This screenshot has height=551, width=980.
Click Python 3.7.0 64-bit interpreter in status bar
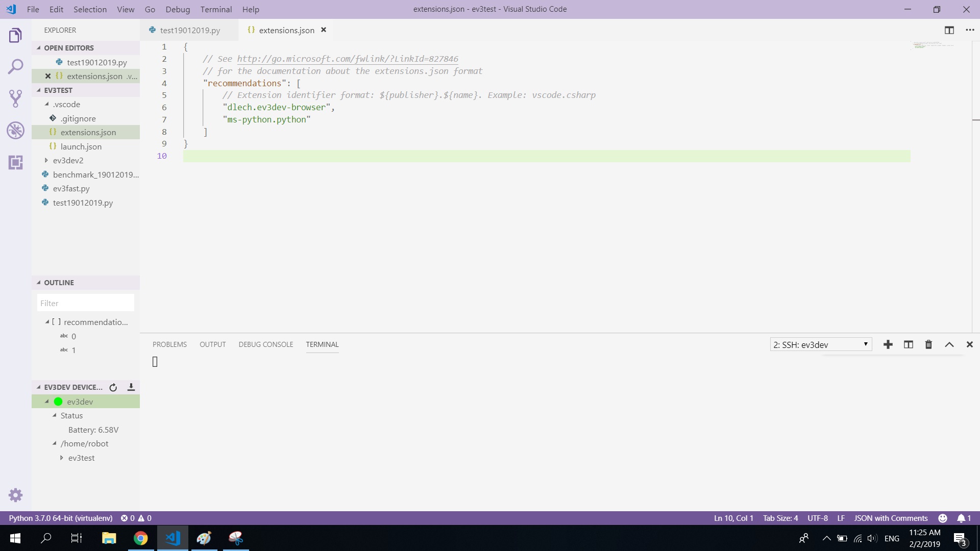coord(60,518)
